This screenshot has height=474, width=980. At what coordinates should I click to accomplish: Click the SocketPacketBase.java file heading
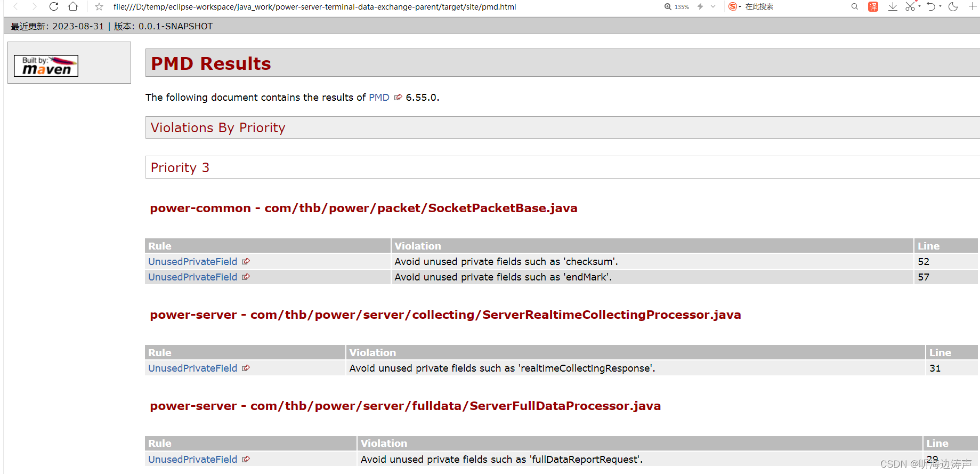pos(363,208)
